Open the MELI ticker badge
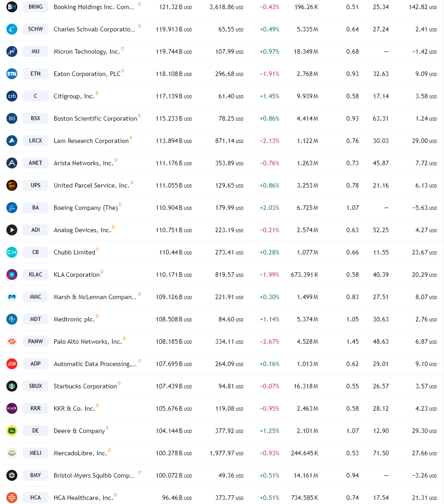 [x=36, y=453]
